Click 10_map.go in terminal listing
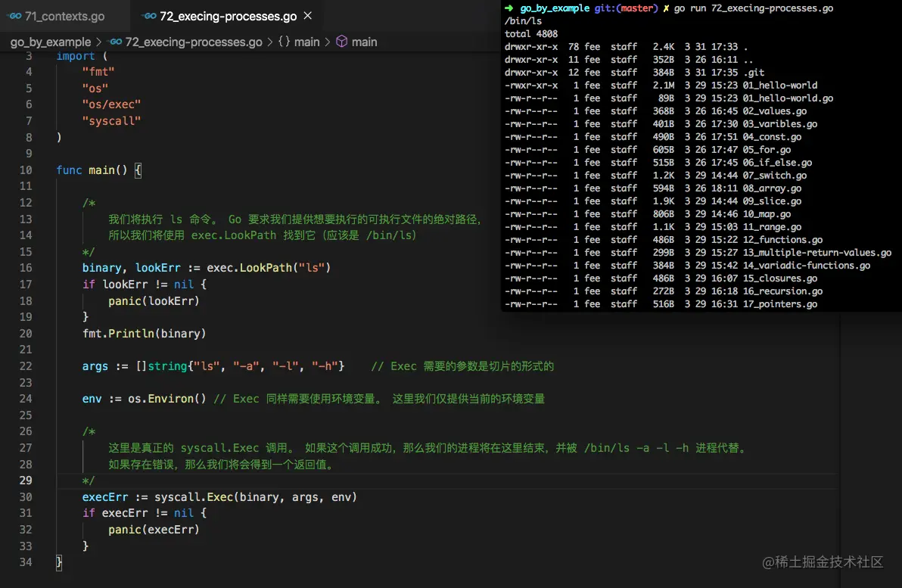 coord(767,214)
